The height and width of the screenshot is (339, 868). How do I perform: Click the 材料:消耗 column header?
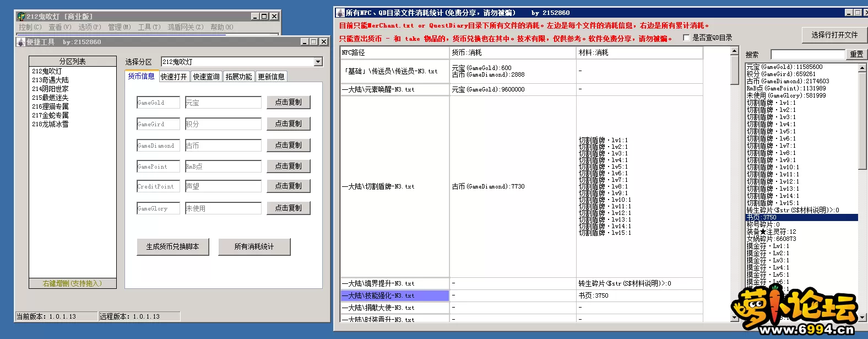(x=640, y=53)
